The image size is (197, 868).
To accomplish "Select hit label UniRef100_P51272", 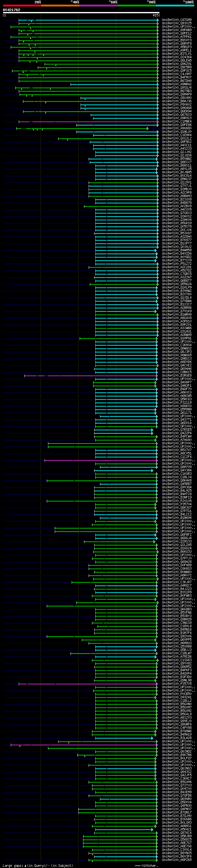I will pyautogui.click(x=177, y=264).
